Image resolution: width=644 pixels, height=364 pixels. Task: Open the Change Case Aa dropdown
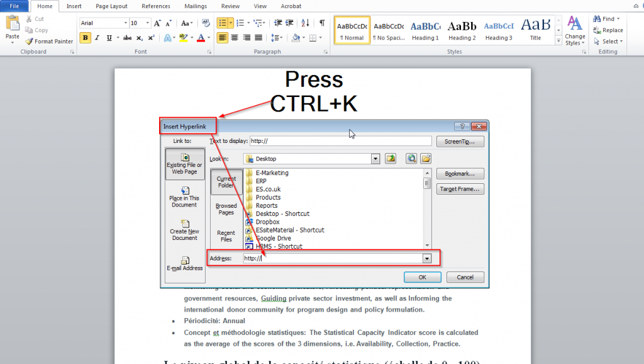tap(186, 23)
